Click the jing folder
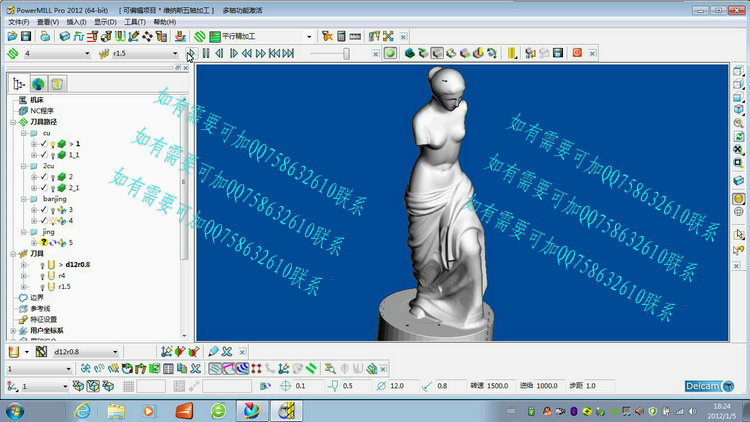The width and height of the screenshot is (750, 422). 48,232
